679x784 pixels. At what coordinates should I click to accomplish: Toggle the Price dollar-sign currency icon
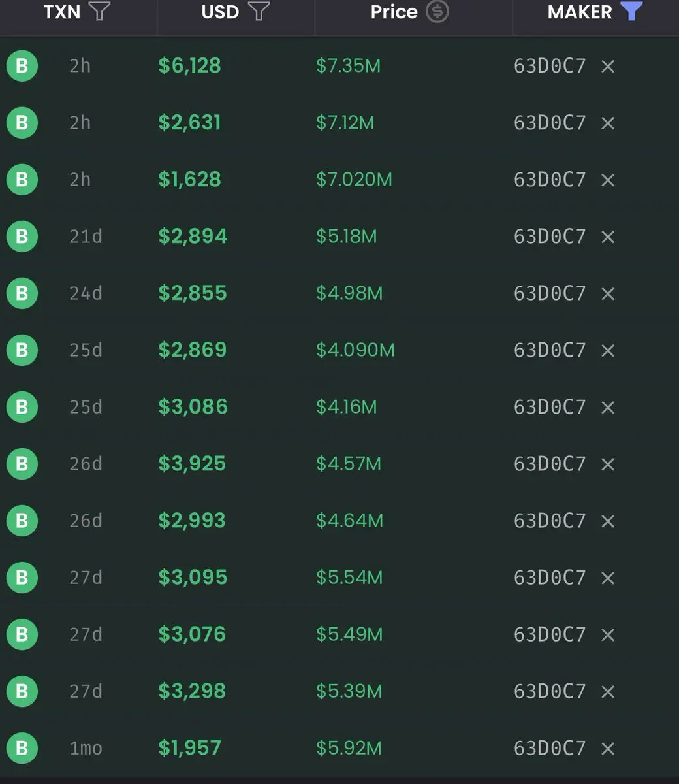(x=437, y=12)
